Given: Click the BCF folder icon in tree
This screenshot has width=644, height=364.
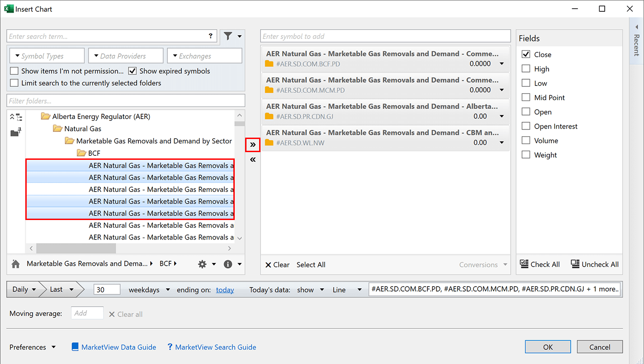Looking at the screenshot, I should click(x=81, y=153).
